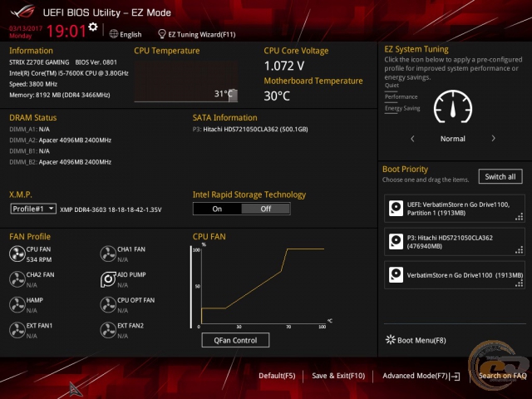Select the HAMP fan icon
Viewport: 532px width, 399px height.
(17, 305)
